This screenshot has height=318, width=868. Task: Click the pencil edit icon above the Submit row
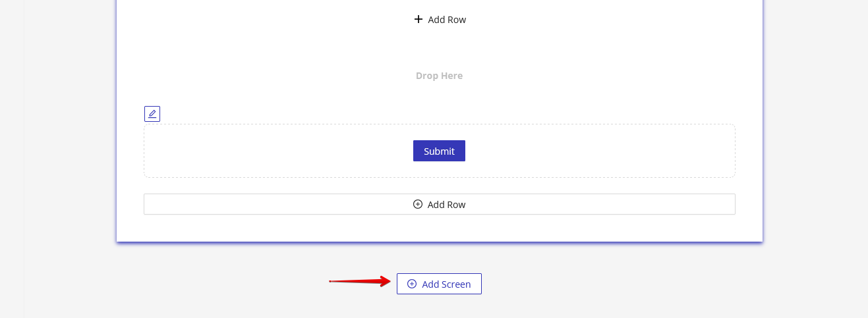tap(152, 114)
